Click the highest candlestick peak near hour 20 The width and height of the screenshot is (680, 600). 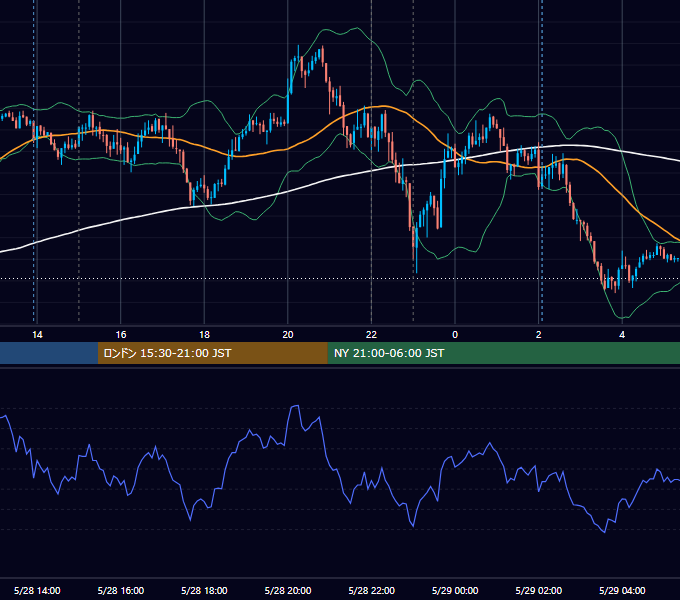[x=298, y=46]
